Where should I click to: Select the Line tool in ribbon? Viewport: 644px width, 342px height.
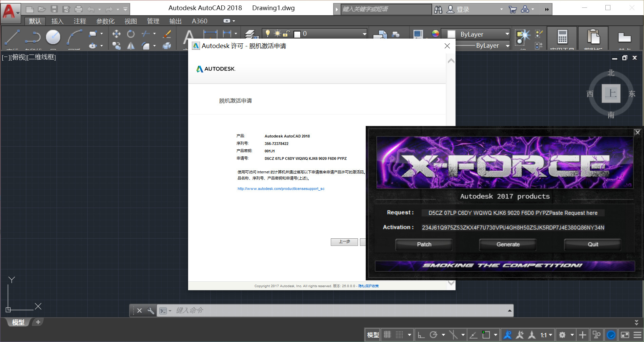pyautogui.click(x=12, y=37)
